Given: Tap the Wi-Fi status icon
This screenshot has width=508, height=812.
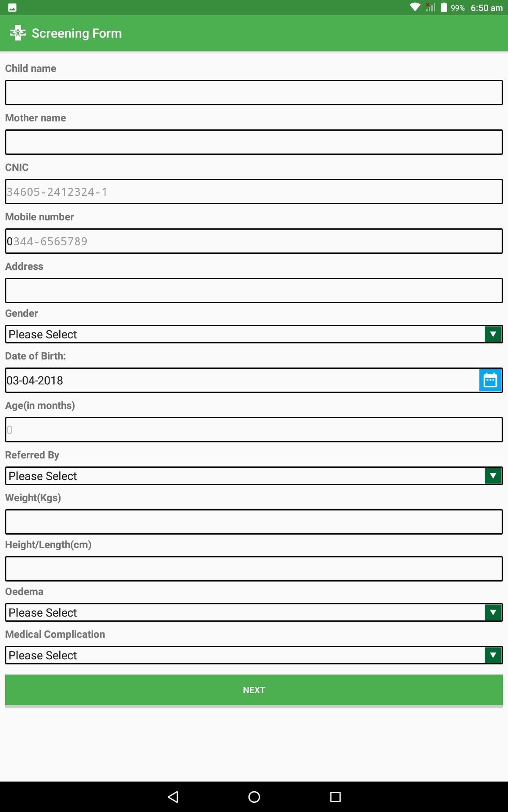Looking at the screenshot, I should pos(414,8).
